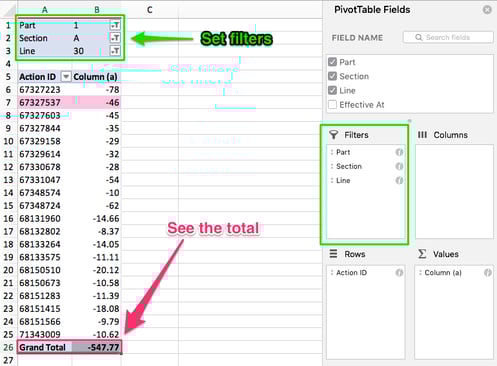
Task: Select the Effective At field name
Action: (x=362, y=105)
